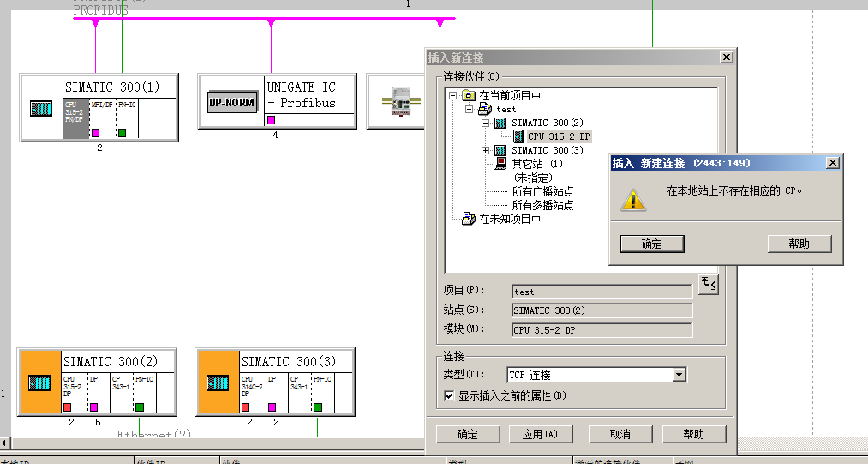The height and width of the screenshot is (464, 868).
Task: Click magenta MPI/DP port of SIMATIC 300(1)
Action: click(95, 132)
